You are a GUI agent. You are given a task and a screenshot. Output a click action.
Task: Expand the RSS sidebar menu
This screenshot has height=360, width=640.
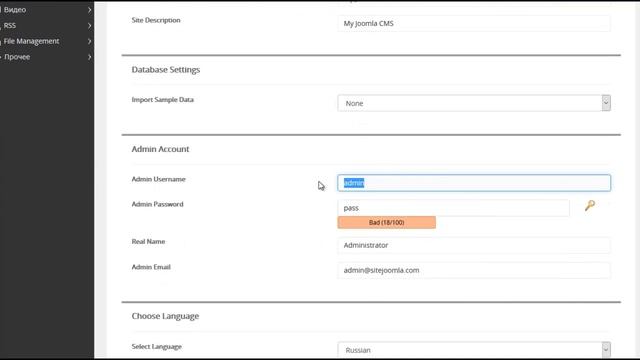(47, 25)
